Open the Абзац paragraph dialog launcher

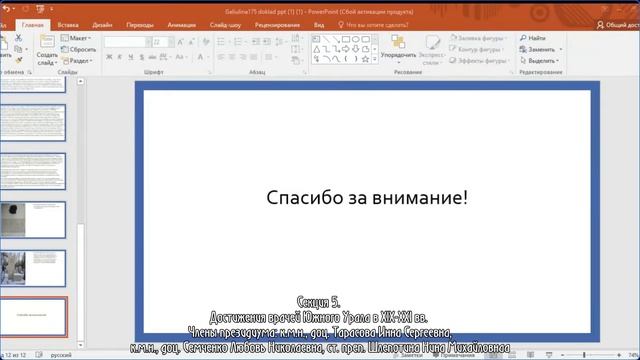(304, 72)
